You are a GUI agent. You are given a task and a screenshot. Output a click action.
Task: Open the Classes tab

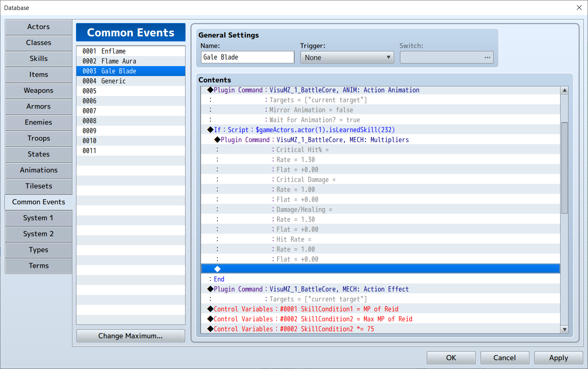[39, 43]
